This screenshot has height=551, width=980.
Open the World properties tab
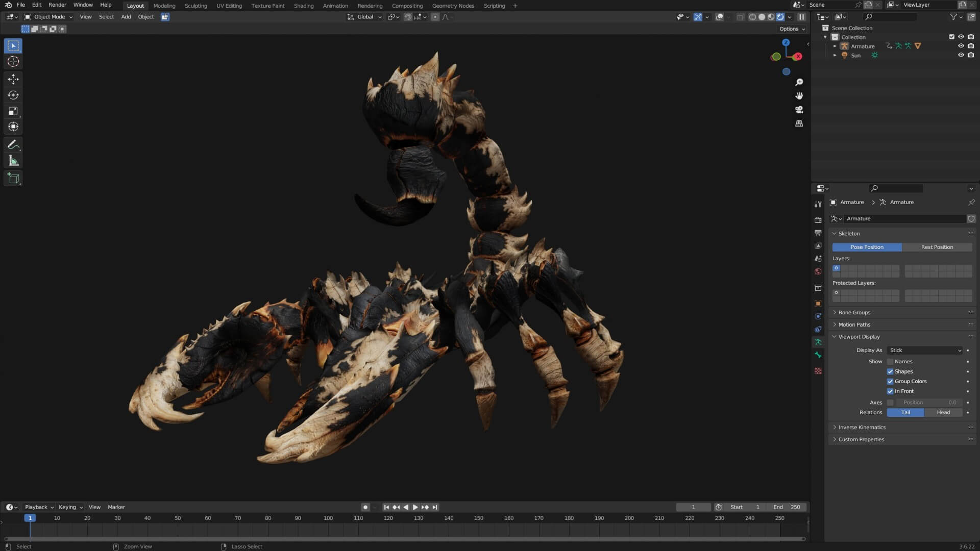[x=818, y=271]
